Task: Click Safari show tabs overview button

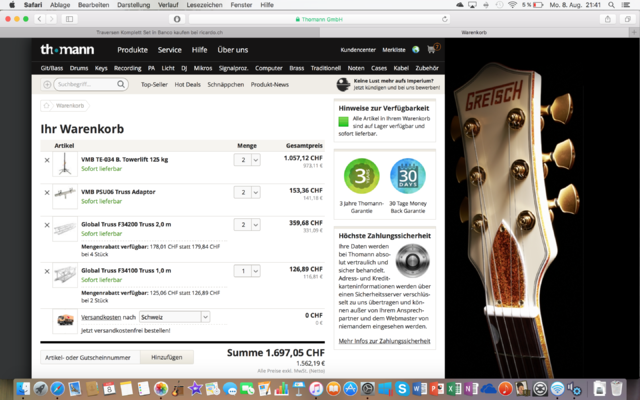Action: [x=627, y=19]
